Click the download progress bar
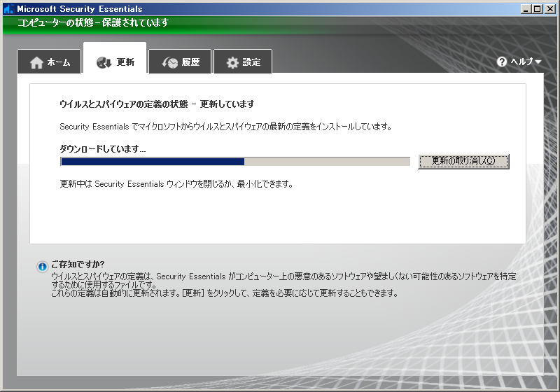 click(x=234, y=162)
